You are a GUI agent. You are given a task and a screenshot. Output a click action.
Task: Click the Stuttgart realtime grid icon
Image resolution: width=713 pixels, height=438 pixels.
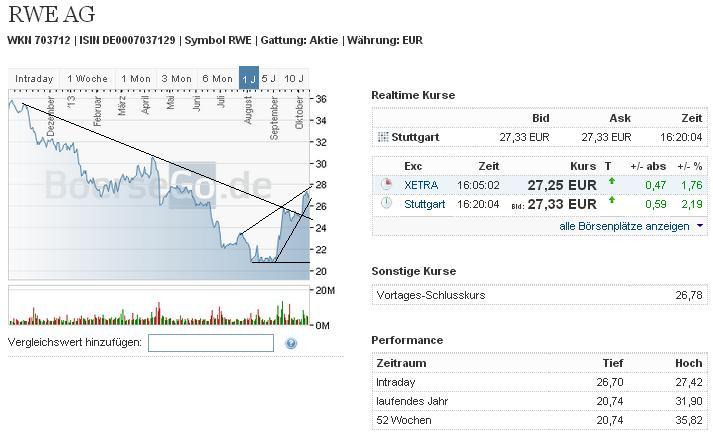383,137
